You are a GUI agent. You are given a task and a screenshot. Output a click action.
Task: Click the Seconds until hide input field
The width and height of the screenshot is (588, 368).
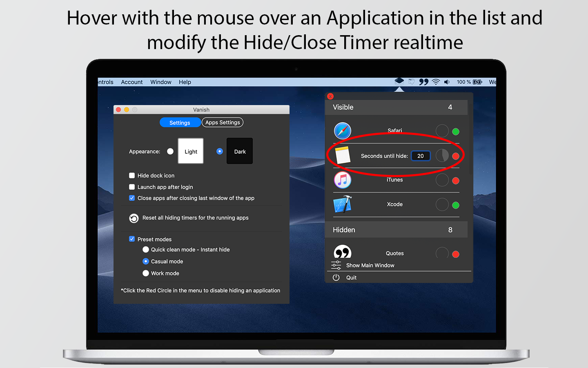pos(421,156)
